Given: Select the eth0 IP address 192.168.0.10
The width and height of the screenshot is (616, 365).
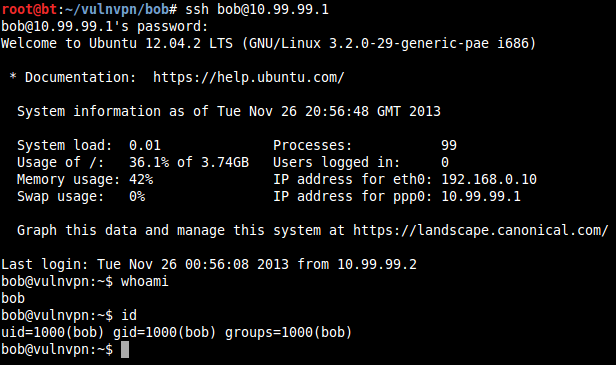Looking at the screenshot, I should pos(489,179).
